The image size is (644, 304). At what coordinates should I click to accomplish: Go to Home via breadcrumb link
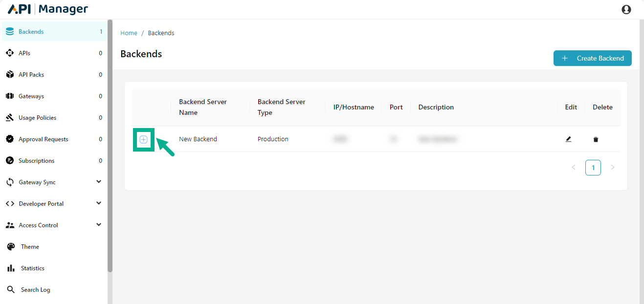(x=129, y=33)
